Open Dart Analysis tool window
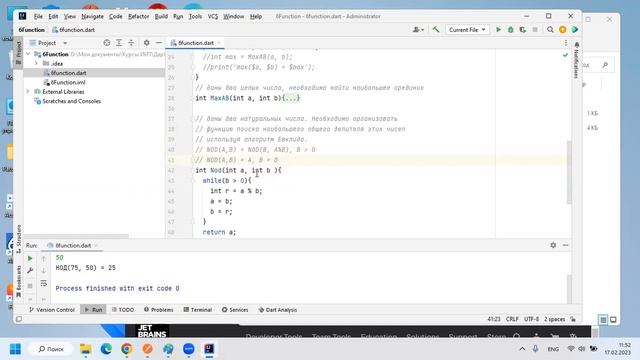640x360 pixels. 278,310
